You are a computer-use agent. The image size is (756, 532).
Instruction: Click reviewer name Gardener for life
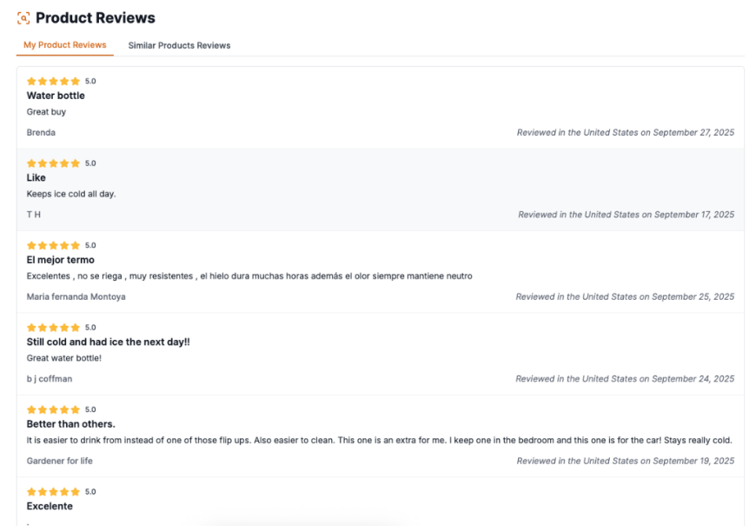click(60, 462)
